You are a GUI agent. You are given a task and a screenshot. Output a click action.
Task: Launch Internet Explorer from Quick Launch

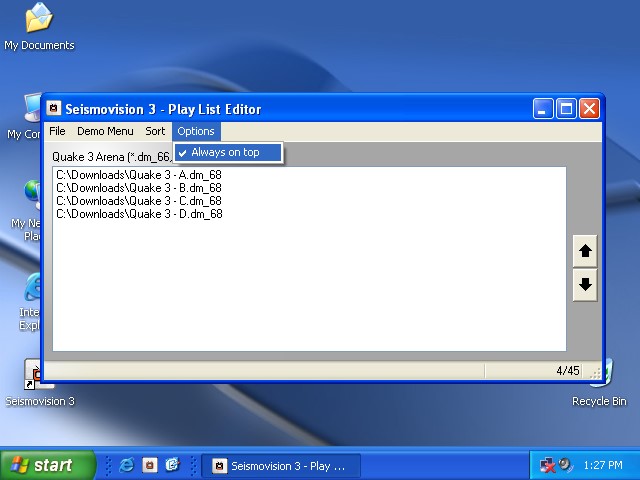126,465
